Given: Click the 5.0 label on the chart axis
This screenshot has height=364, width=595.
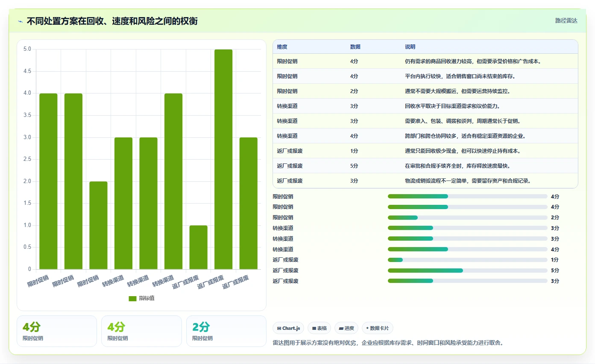Looking at the screenshot, I should [x=27, y=49].
